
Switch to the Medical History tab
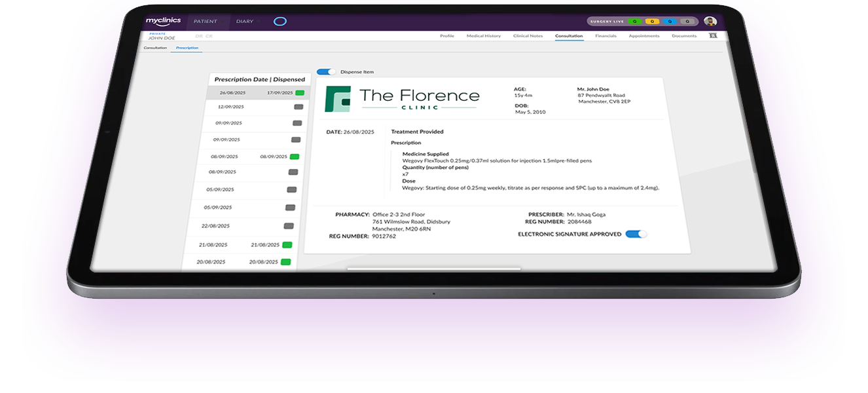tap(483, 36)
